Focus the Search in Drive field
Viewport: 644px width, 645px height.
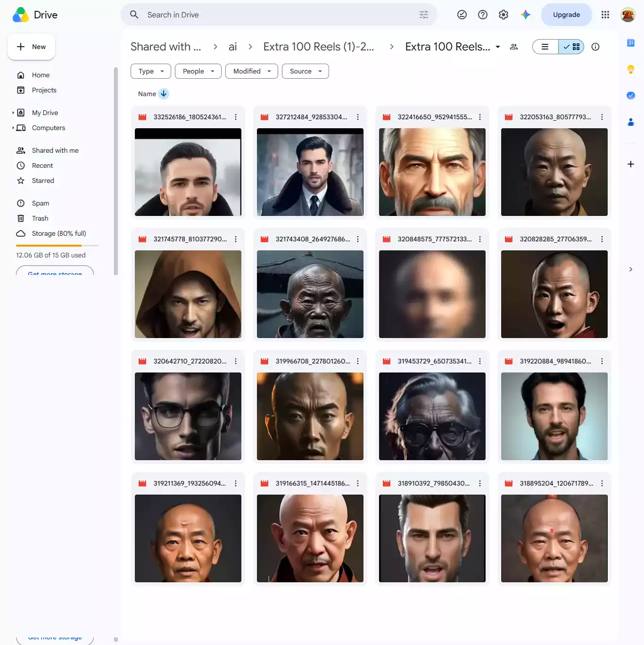click(x=278, y=15)
